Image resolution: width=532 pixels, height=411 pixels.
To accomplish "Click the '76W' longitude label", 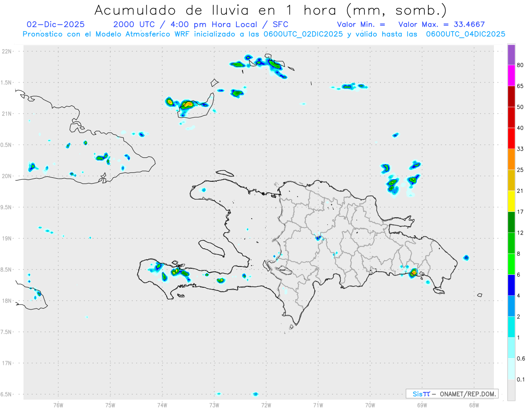I will point(58,405).
